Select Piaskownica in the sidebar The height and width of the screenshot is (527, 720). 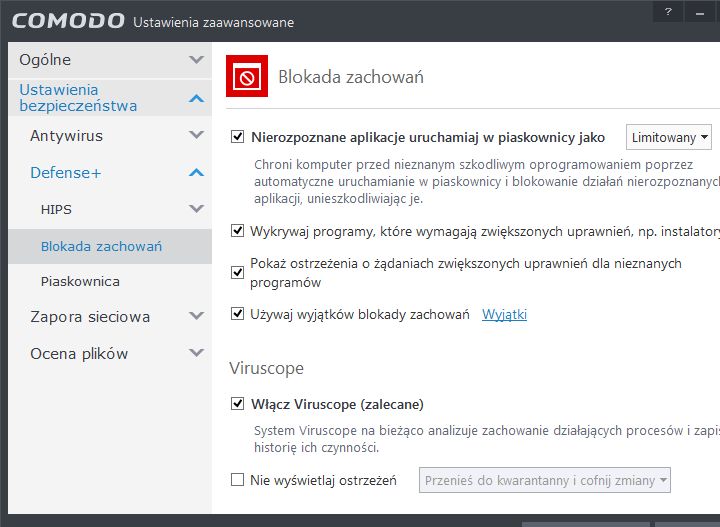click(80, 282)
